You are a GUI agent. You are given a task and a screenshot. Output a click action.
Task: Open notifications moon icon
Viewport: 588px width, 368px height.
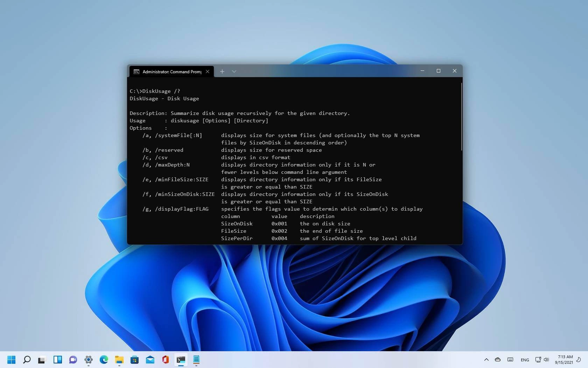pyautogui.click(x=579, y=360)
